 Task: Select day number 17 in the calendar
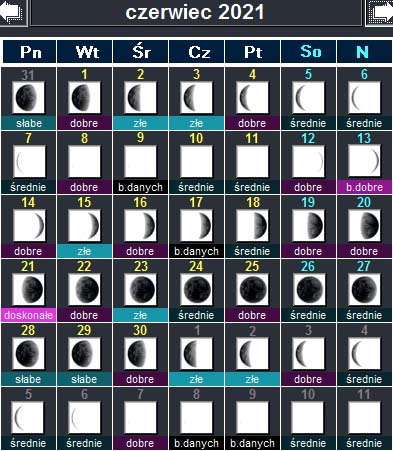(196, 202)
